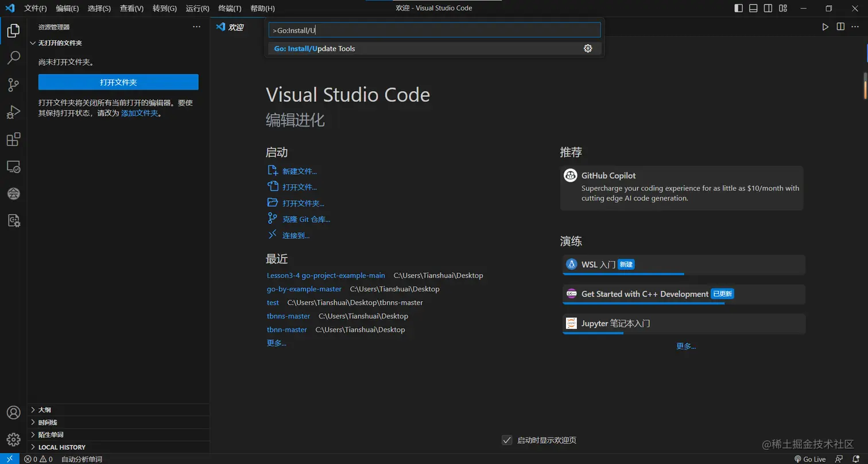Click Go Live in status bar
868x464 pixels.
click(809, 459)
